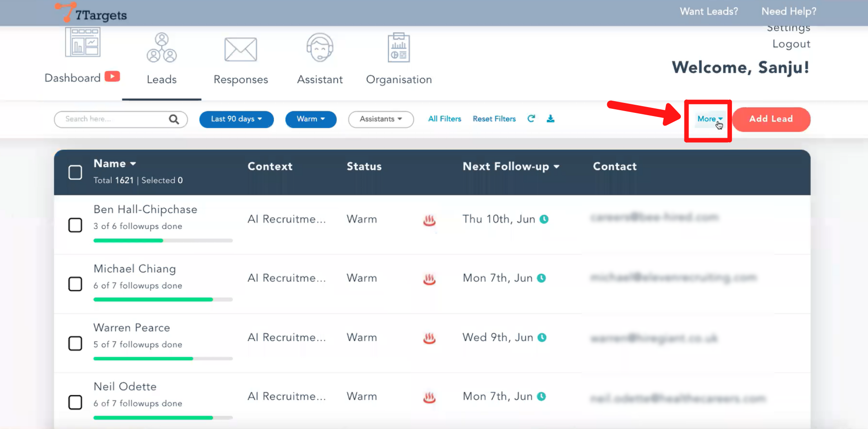
Task: Expand the Last 90 days dropdown
Action: (236, 119)
